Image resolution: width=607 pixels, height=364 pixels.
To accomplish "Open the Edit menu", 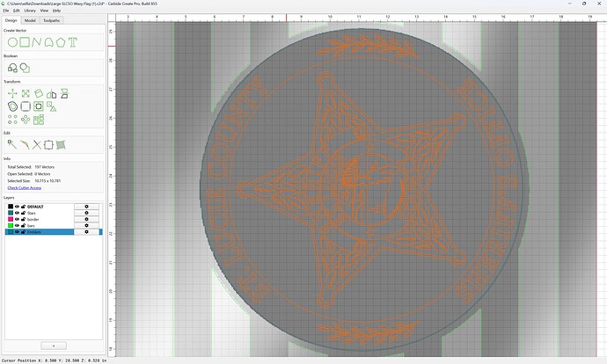I will click(x=16, y=11).
